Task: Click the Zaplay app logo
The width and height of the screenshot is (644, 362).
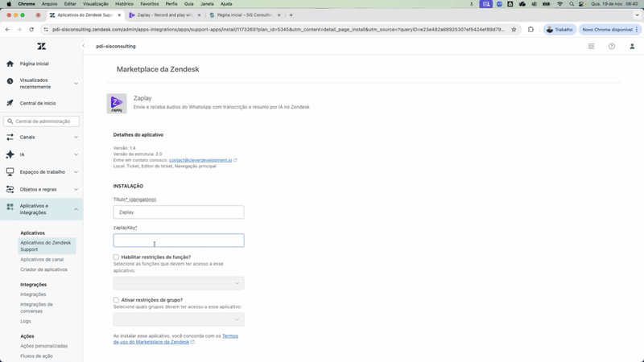Action: 117,103
